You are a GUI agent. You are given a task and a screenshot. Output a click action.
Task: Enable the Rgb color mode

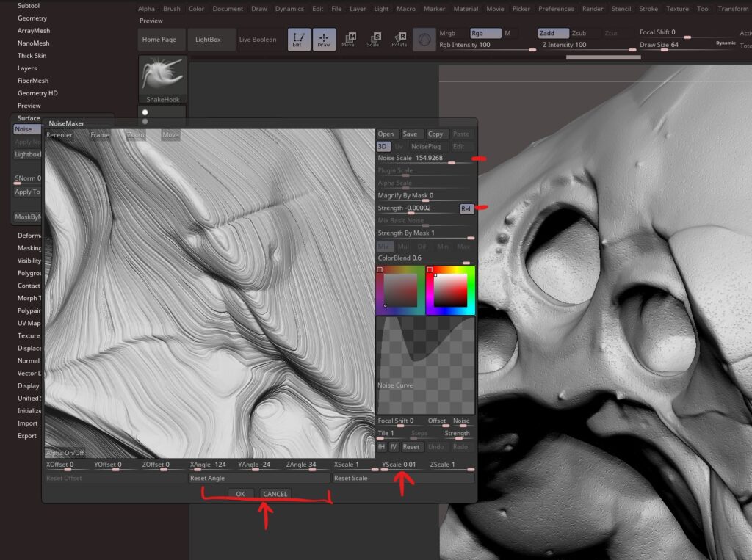[x=485, y=33]
